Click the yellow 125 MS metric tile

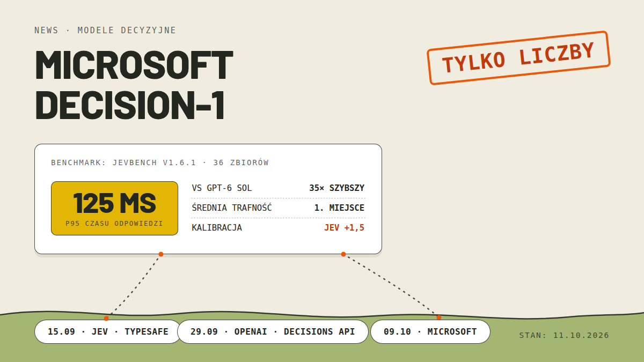tap(114, 208)
